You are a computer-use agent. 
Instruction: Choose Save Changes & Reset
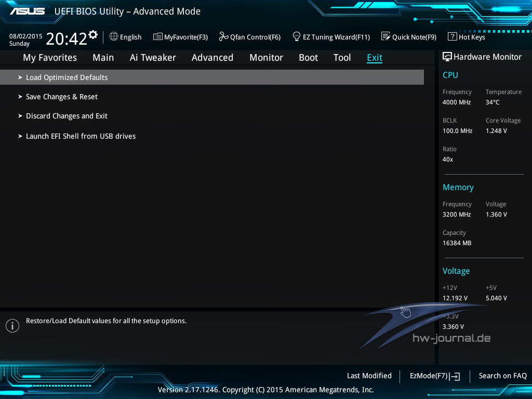click(x=62, y=97)
